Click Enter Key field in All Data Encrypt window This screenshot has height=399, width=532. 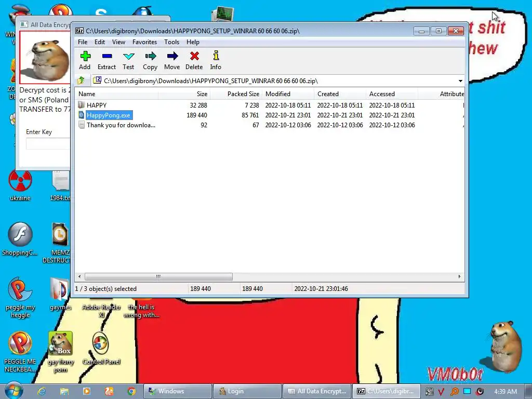click(48, 143)
